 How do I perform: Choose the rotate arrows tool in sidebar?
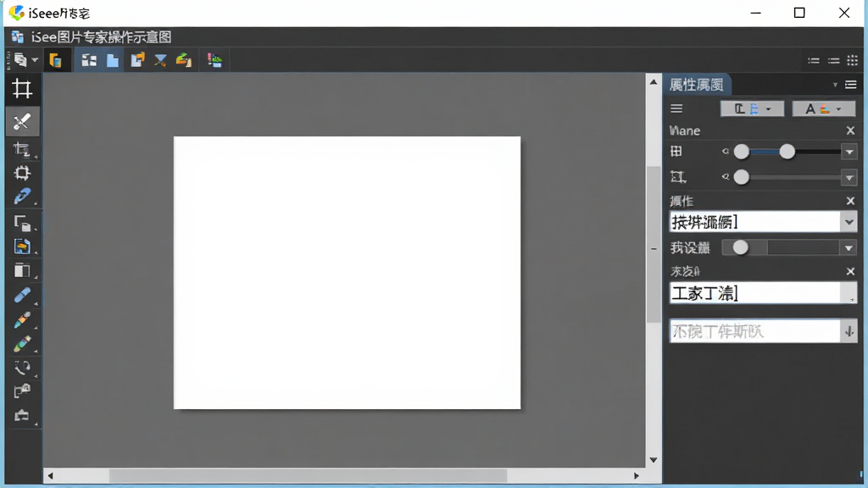(22, 368)
